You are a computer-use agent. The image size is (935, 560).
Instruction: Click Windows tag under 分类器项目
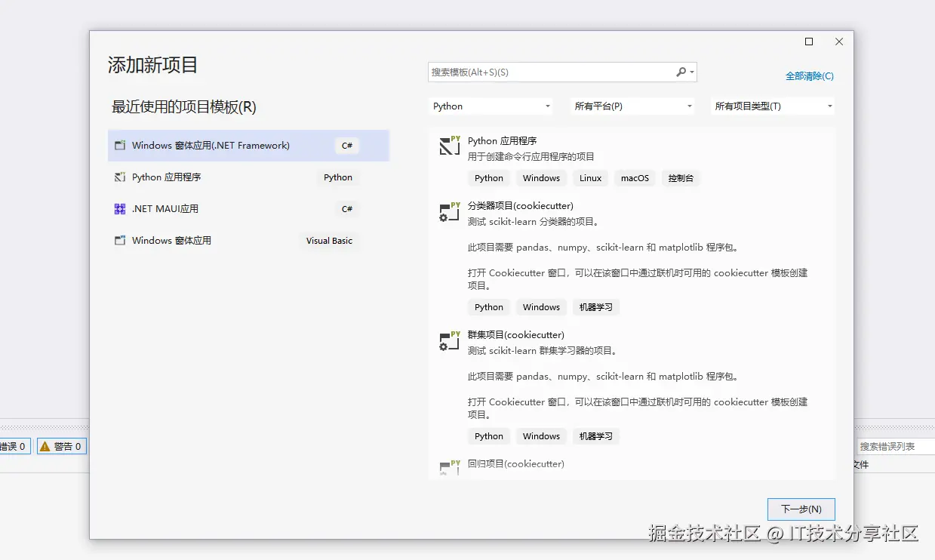[541, 307]
